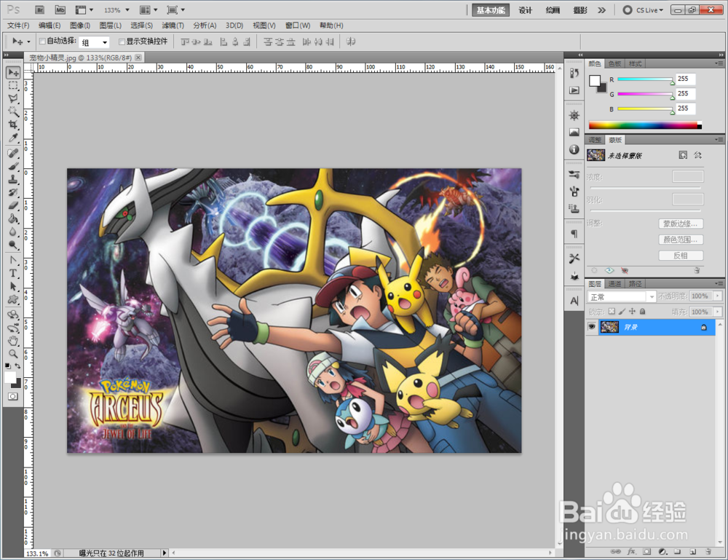Select the Eyedropper tool
Screen dimensions: 728x560
point(13,138)
